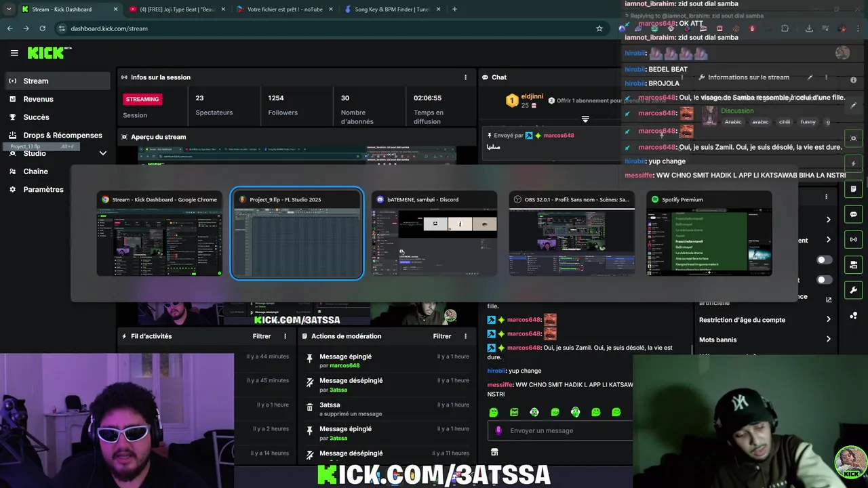This screenshot has width=868, height=488.
Task: Click the document icon in the right rail
Action: [854, 188]
